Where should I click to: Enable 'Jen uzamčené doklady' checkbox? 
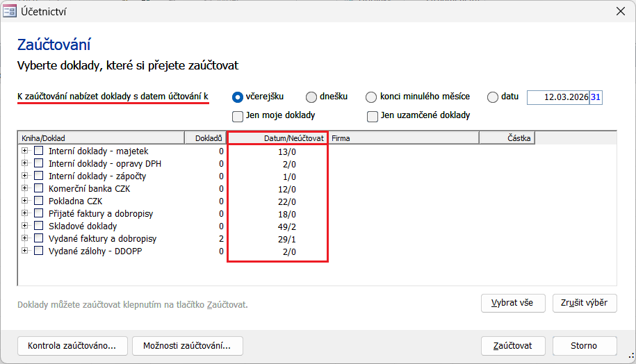coord(373,116)
